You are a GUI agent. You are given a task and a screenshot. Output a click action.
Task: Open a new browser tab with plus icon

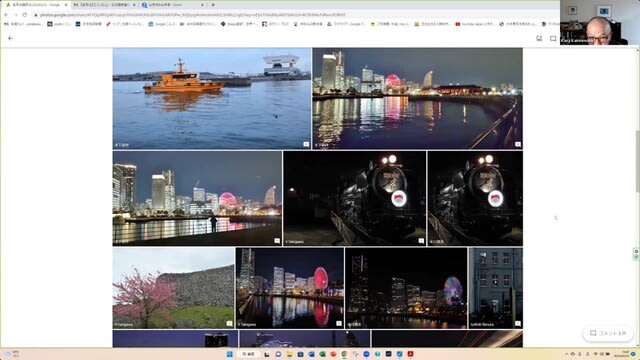pyautogui.click(x=213, y=5)
